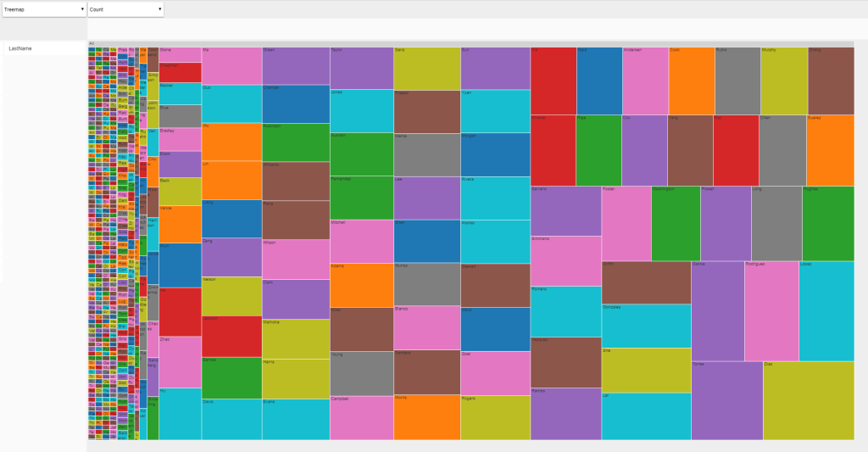Click the Campbell treemap block

pos(361,417)
